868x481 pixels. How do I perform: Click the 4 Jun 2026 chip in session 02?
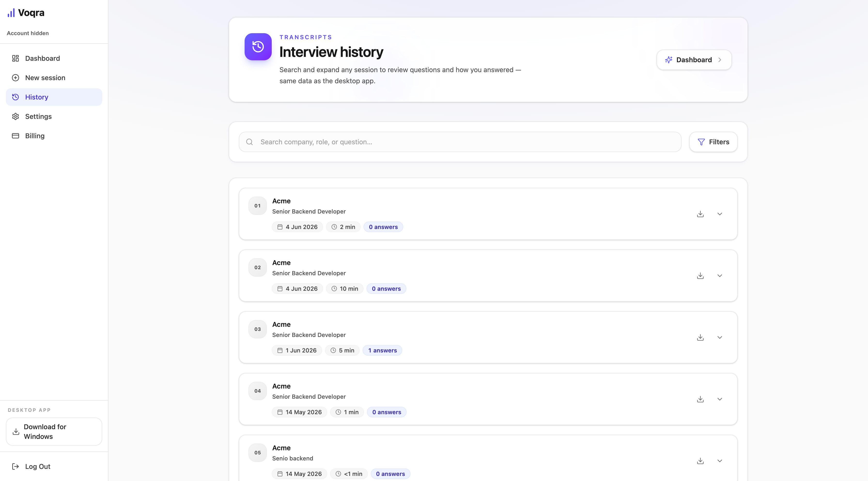[x=298, y=289]
